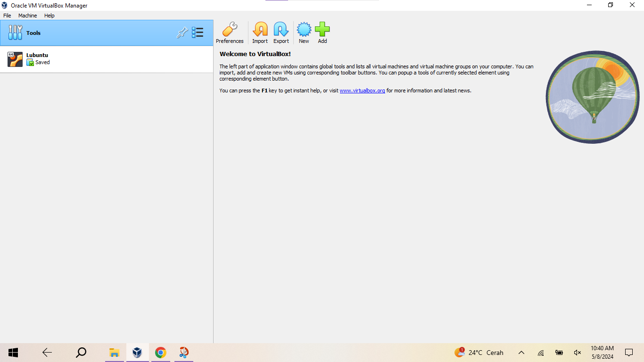
Task: Click the Lubuntu OS icon
Action: coord(15,59)
